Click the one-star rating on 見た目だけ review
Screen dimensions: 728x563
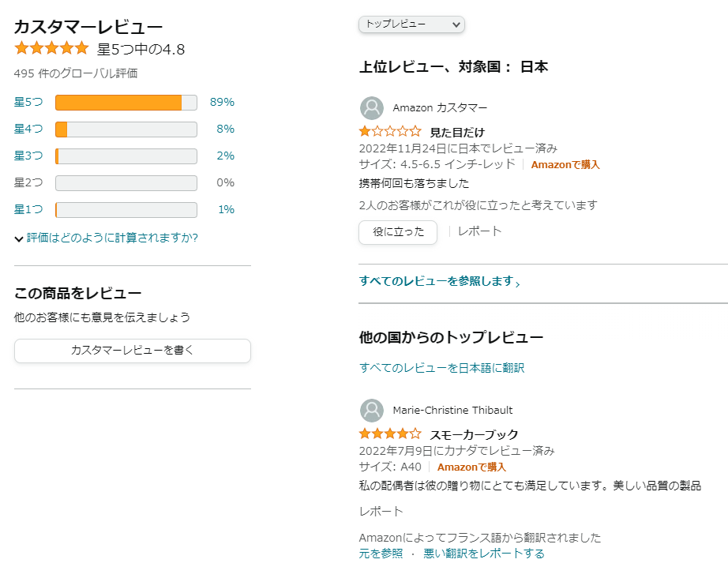point(390,132)
